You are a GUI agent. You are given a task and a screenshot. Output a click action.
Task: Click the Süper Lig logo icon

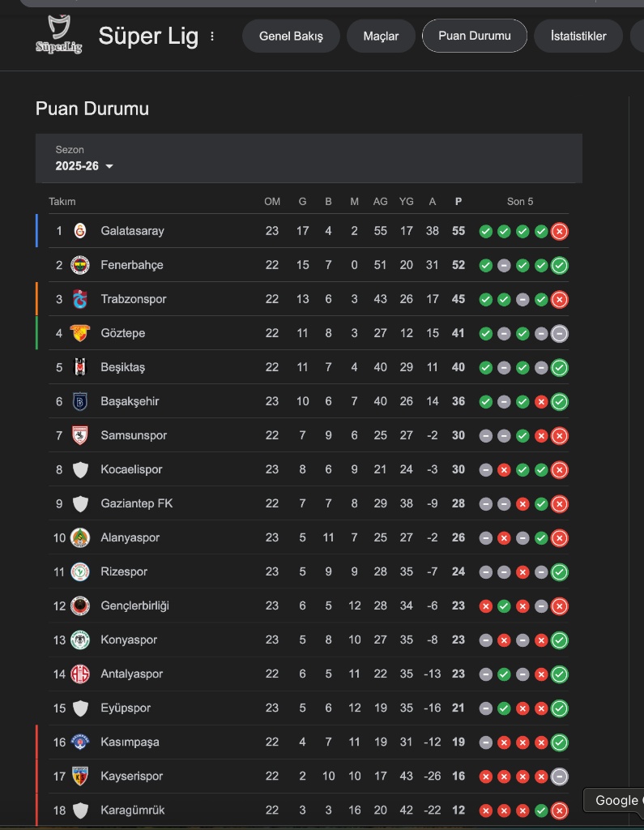click(x=58, y=35)
